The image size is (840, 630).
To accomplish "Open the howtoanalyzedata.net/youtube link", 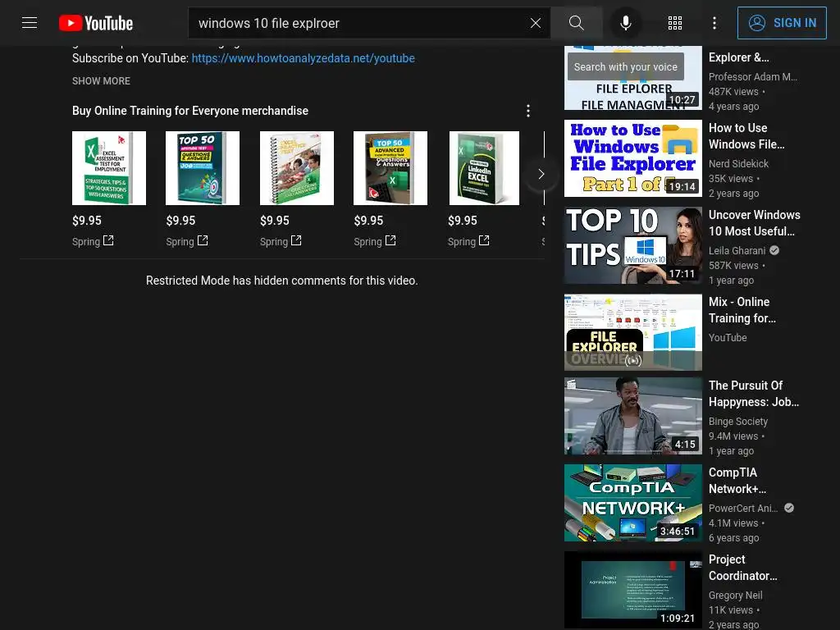I will tap(304, 58).
